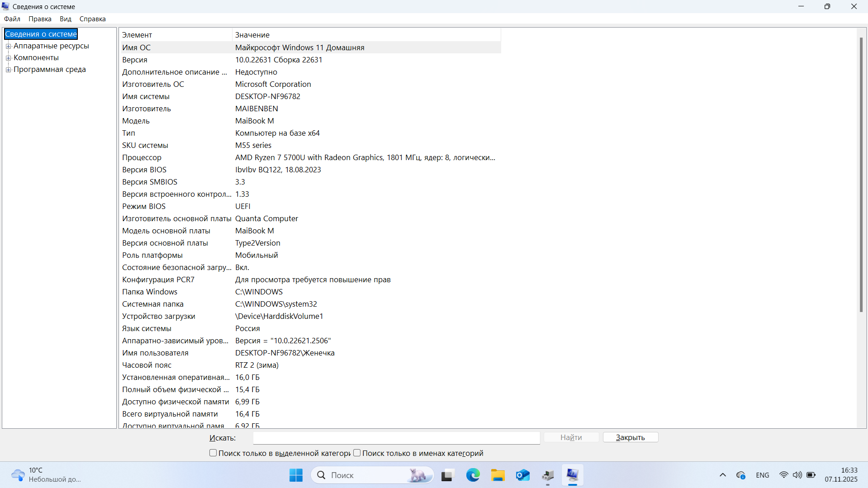The height and width of the screenshot is (488, 868).
Task: Select the Папка Windows row
Action: 311,292
